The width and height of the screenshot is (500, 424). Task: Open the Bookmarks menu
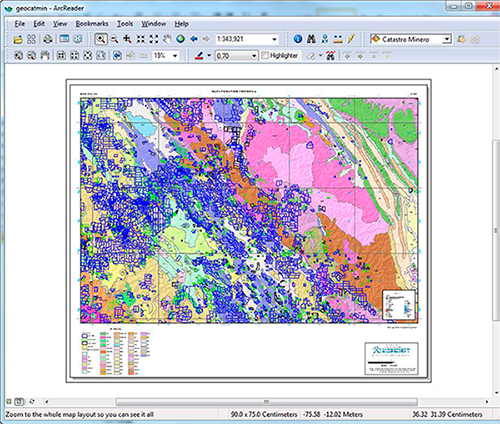(92, 24)
